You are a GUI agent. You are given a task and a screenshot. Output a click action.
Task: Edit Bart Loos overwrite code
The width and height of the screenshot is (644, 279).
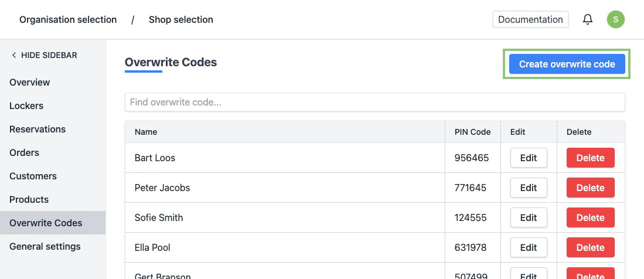pos(528,158)
